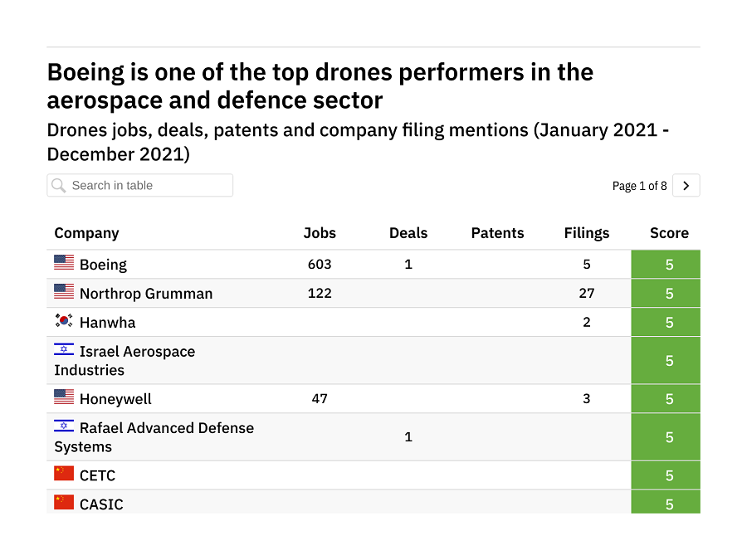
Task: Click the US flag beside Honeywell
Action: [64, 397]
